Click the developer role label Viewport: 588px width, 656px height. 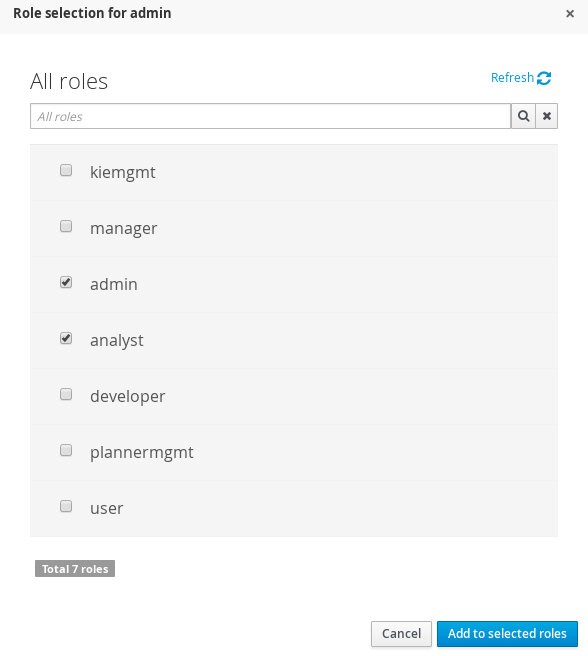(128, 396)
